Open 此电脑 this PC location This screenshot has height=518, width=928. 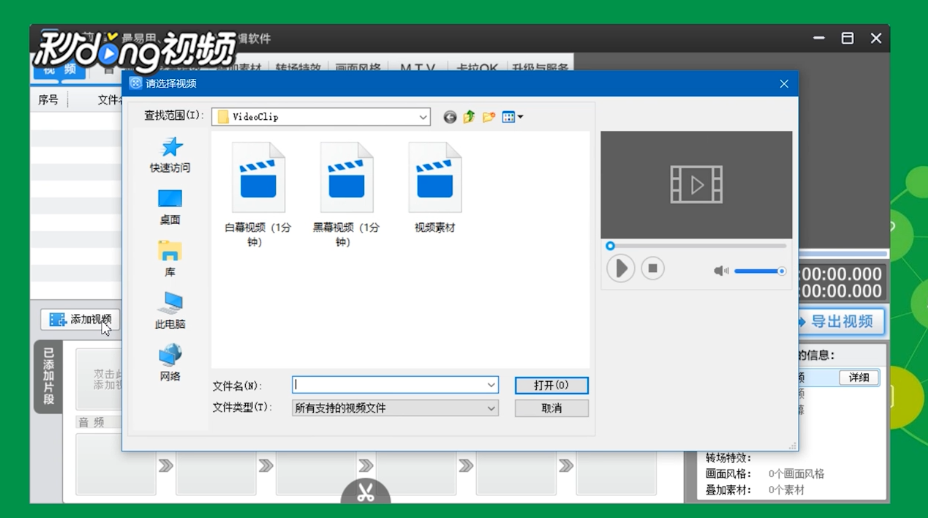tap(170, 311)
